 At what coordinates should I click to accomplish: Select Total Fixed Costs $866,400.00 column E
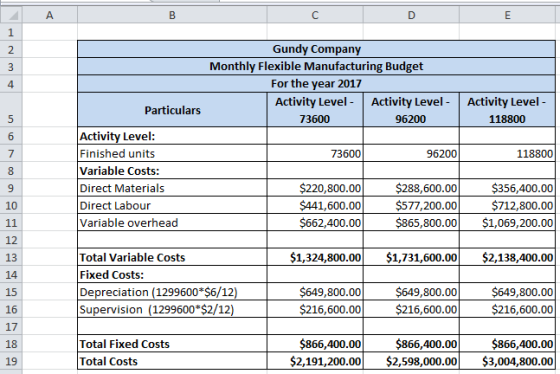(x=508, y=344)
